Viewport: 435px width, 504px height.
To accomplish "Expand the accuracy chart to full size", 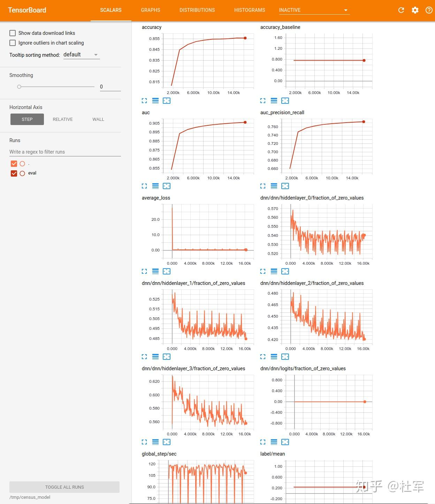I will tap(144, 101).
